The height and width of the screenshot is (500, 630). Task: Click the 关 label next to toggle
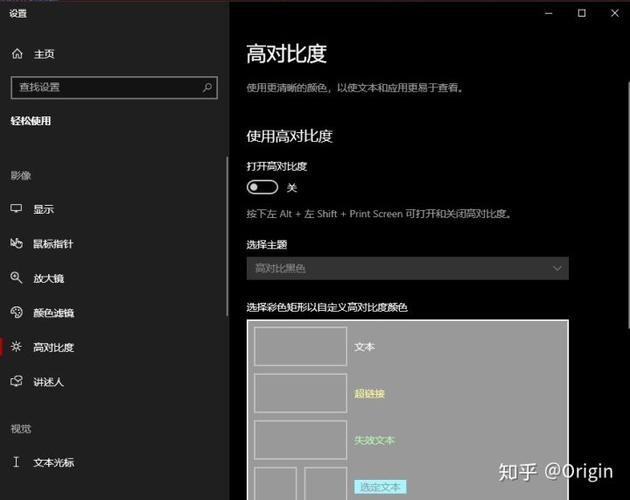pyautogui.click(x=292, y=188)
